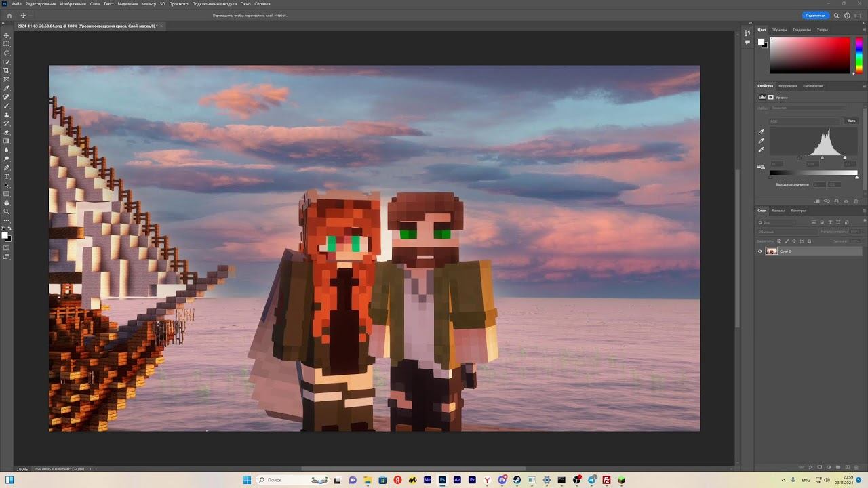
Task: Select the Hand tool
Action: [x=7, y=203]
